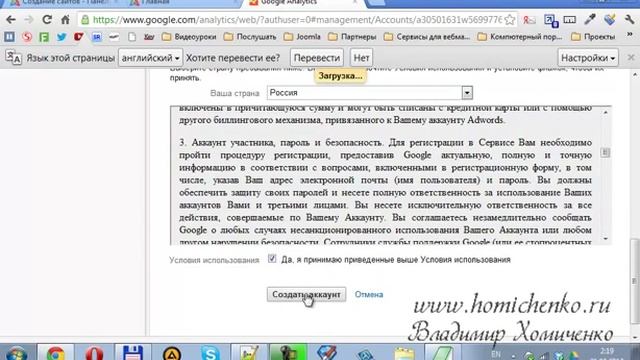Open the Проекты bookmarks folder
The height and width of the screenshot is (360, 640).
[593, 37]
